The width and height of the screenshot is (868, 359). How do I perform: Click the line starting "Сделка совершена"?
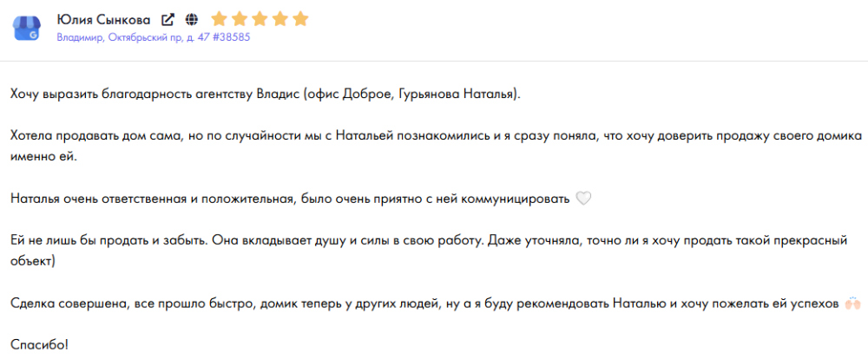(425, 304)
